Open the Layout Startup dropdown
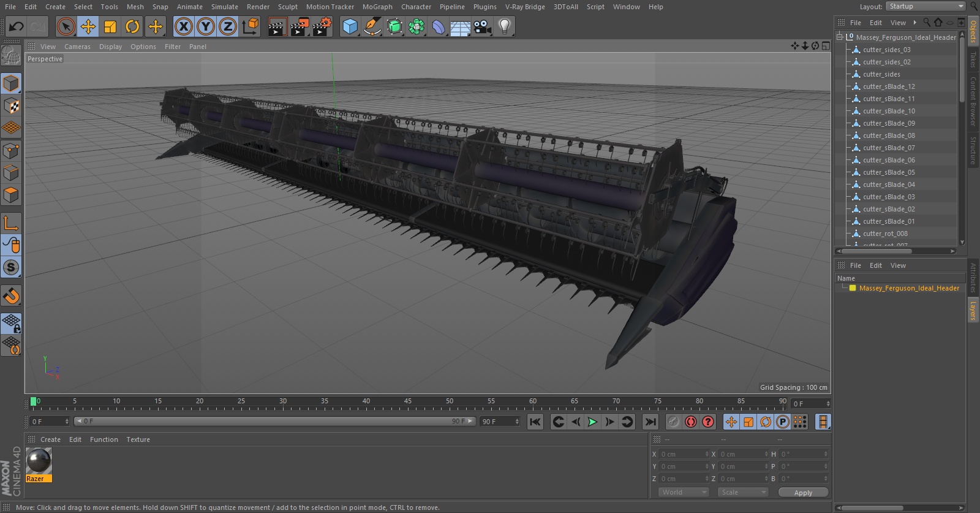Viewport: 980px width, 513px height. point(926,6)
